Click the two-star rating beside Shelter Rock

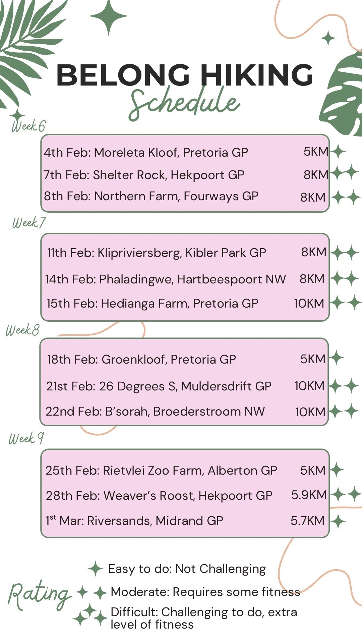(345, 173)
